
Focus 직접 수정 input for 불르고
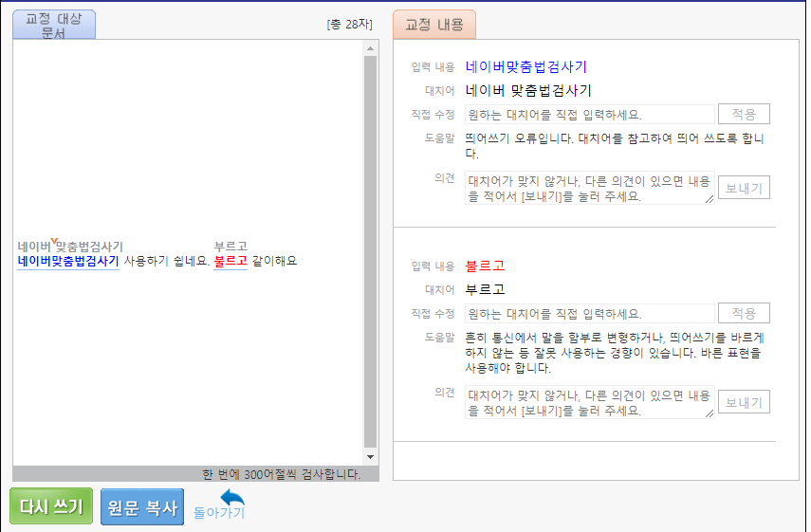tap(590, 313)
